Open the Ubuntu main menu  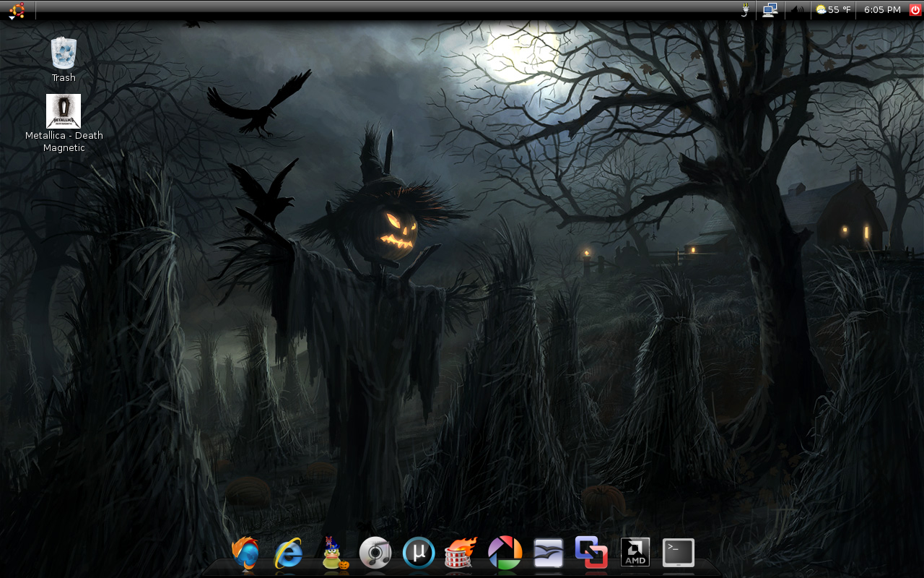tap(17, 10)
